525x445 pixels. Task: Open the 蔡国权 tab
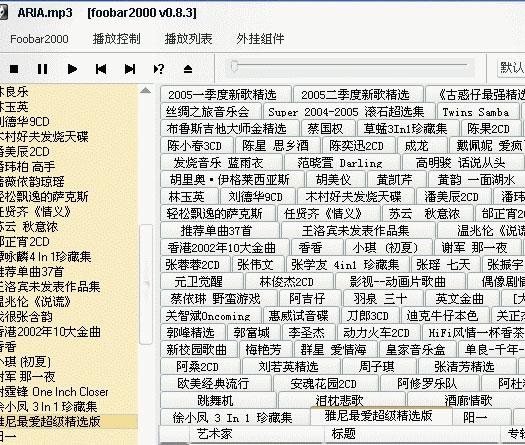(328, 129)
